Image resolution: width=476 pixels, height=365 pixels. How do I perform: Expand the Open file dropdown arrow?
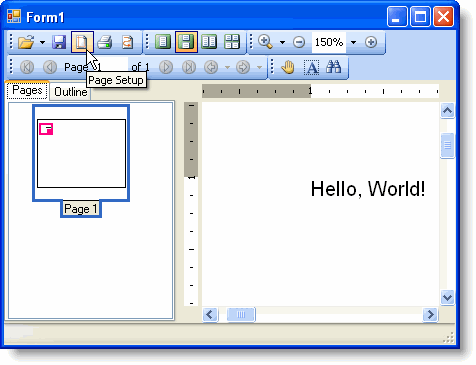click(42, 43)
